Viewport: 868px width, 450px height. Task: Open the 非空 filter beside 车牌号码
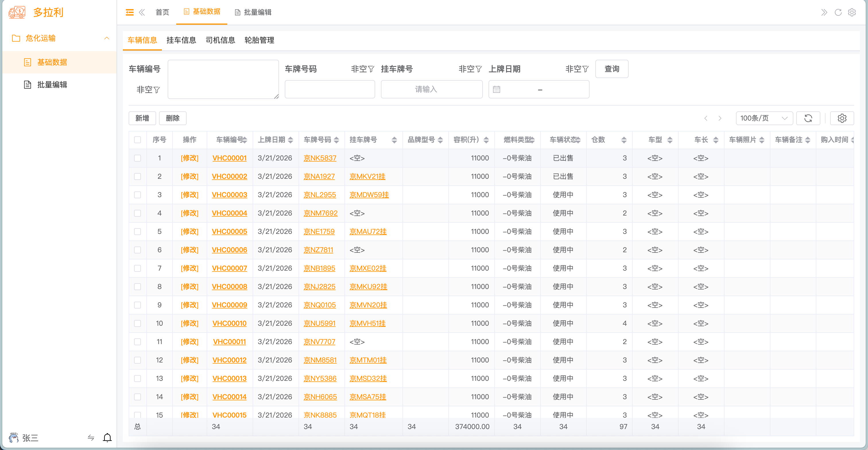[x=363, y=69]
